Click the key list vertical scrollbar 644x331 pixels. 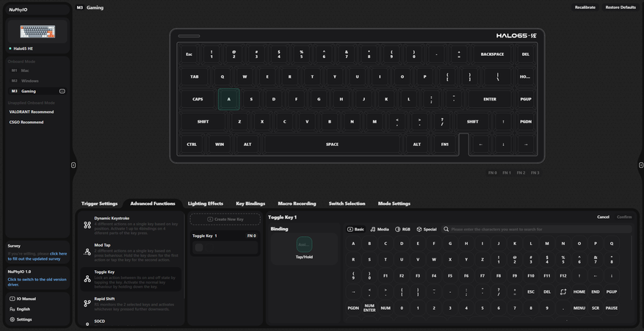[632, 267]
